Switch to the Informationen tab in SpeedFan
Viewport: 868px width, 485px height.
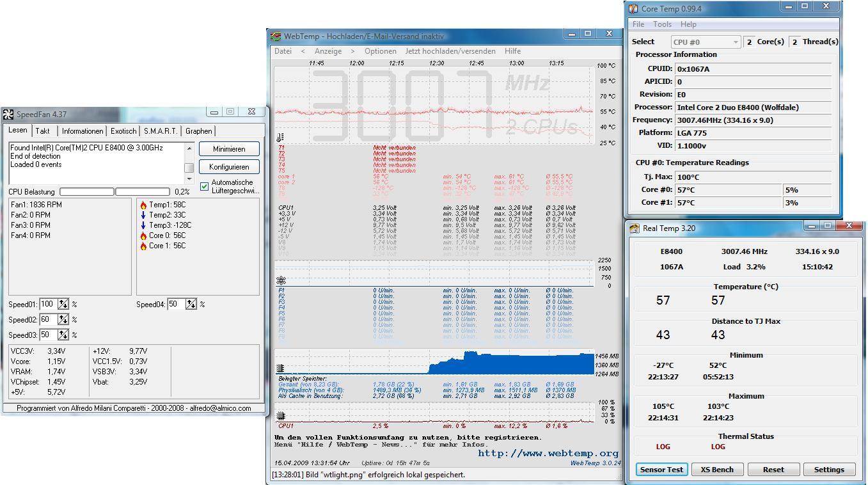[x=83, y=131]
